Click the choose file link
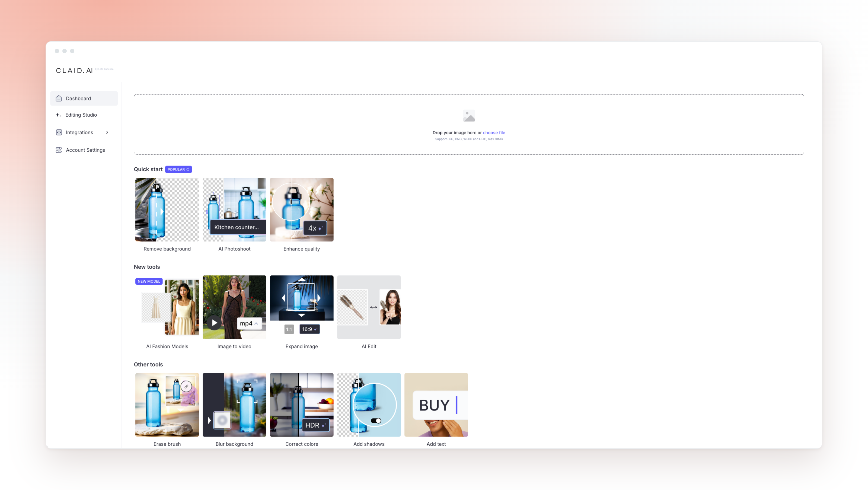Screen dimensions: 868x490 pyautogui.click(x=494, y=132)
